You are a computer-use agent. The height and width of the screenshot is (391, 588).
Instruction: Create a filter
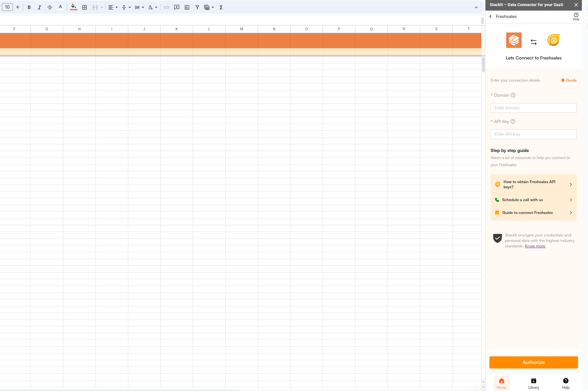pos(197,7)
